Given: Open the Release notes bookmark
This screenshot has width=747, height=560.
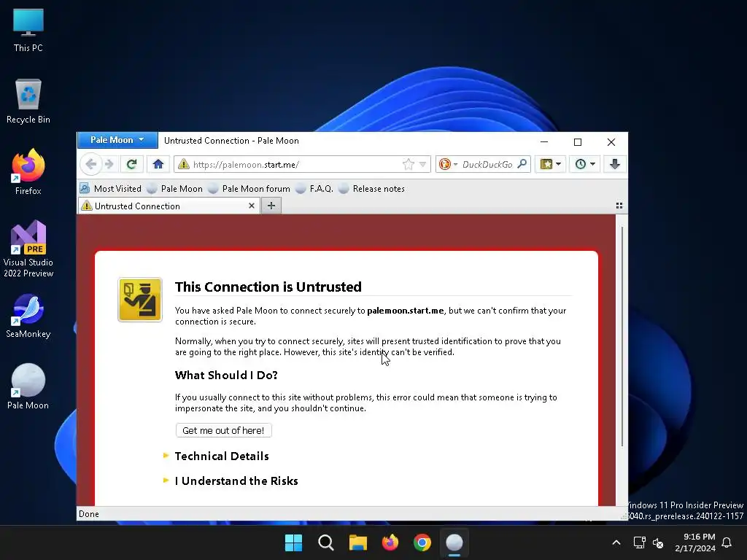Looking at the screenshot, I should click(x=371, y=189).
